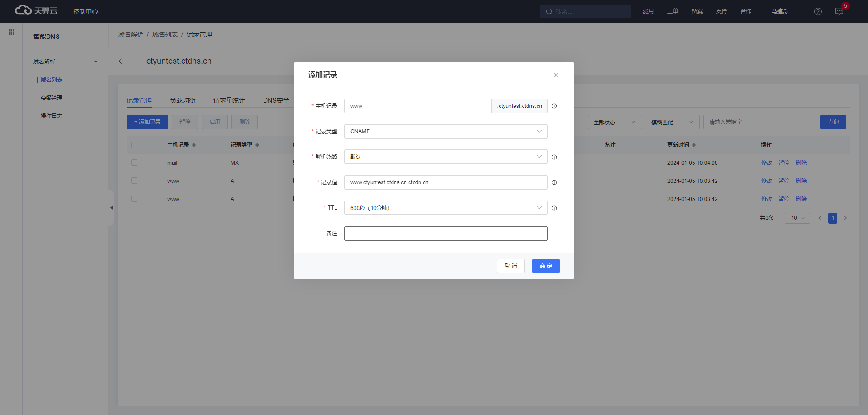
Task: Click the 确定 confirm button
Action: click(x=546, y=266)
